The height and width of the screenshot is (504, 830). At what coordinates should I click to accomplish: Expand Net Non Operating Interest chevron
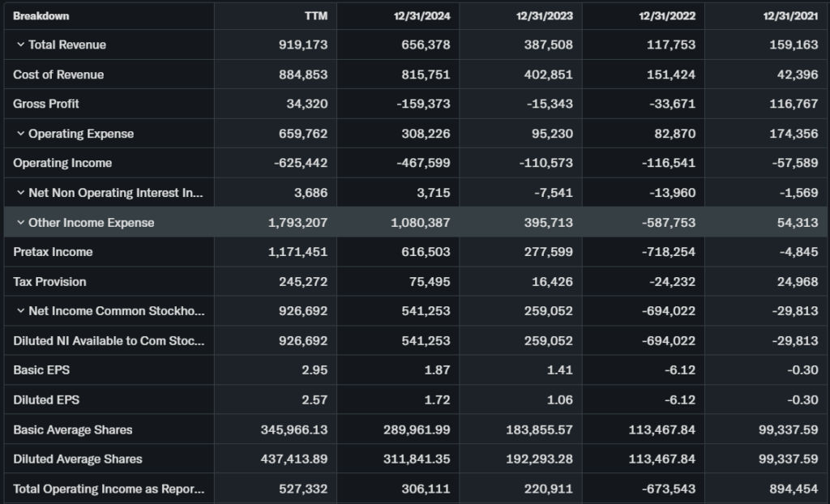(20, 193)
